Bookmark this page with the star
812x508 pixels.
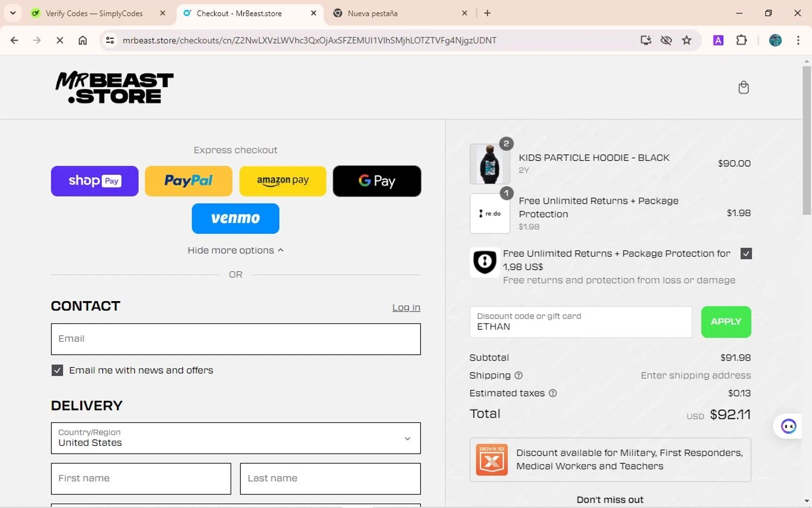coord(686,40)
